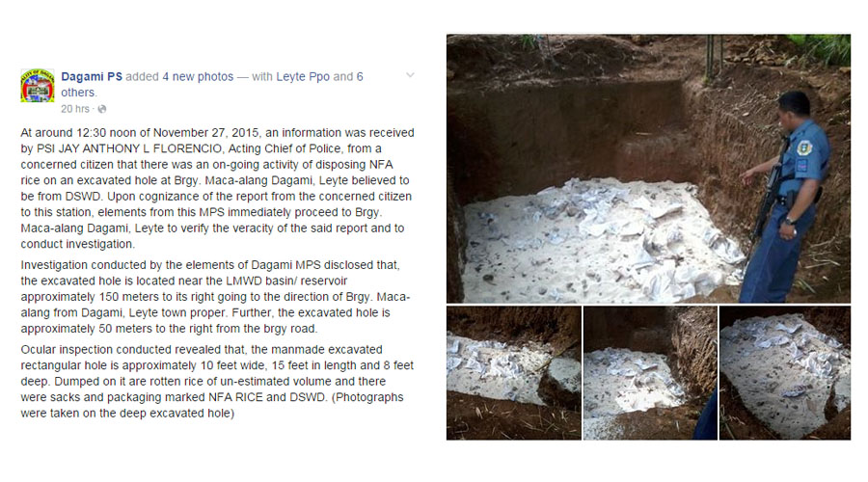Screen dimensions: 868x482
Task: Click the public globe privacy icon
Action: [x=102, y=109]
